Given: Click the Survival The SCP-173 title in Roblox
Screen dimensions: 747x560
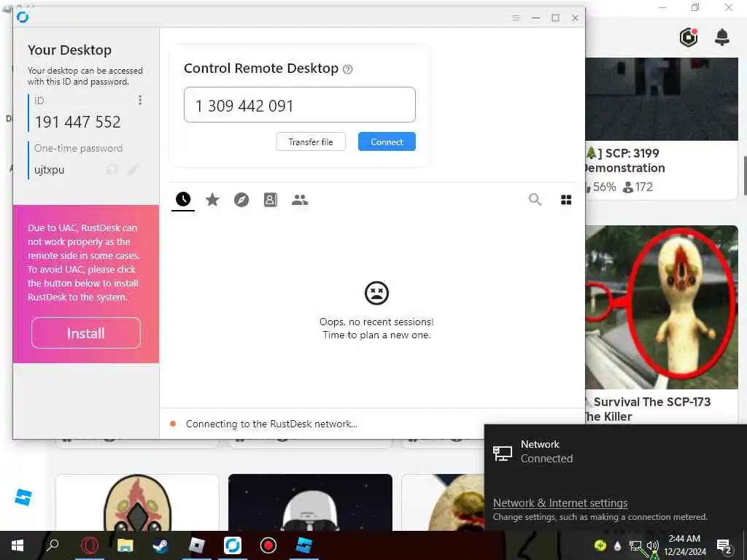Looking at the screenshot, I should coord(648,409).
